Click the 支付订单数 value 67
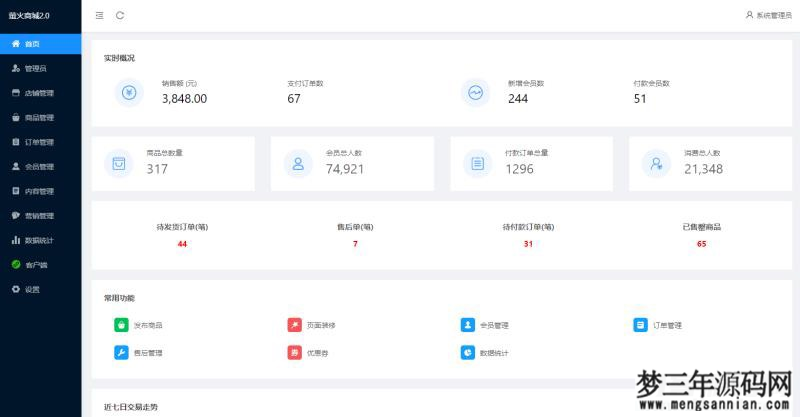 (294, 99)
